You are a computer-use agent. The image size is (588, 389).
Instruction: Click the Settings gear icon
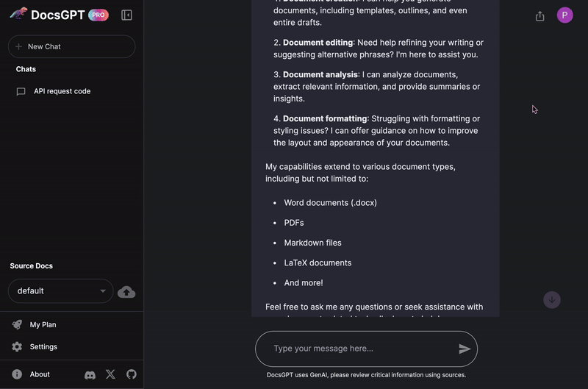17,346
